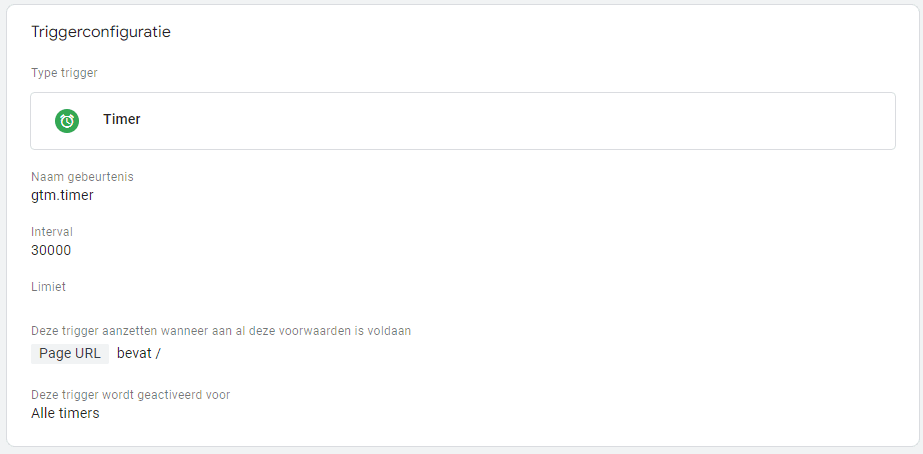Click the "Naam gebeurtenis" field label
This screenshot has height=454, width=923.
82,177
